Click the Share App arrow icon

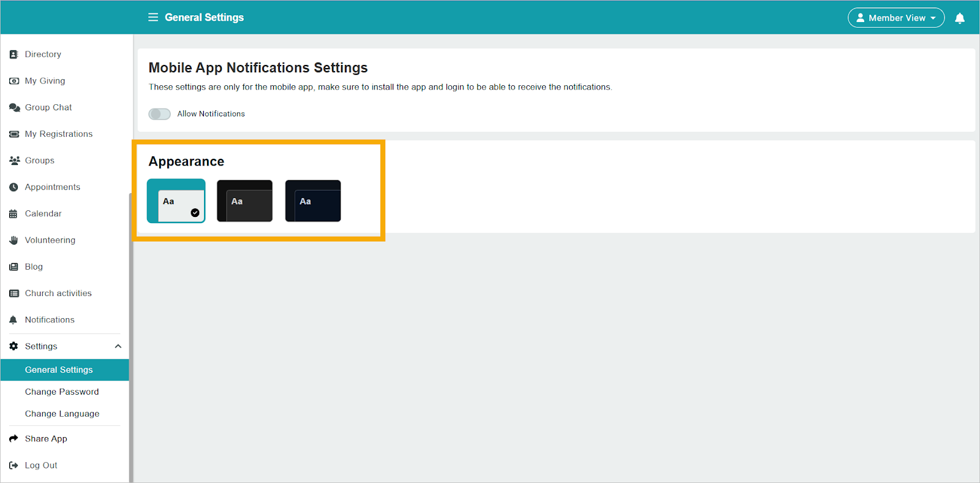tap(13, 439)
